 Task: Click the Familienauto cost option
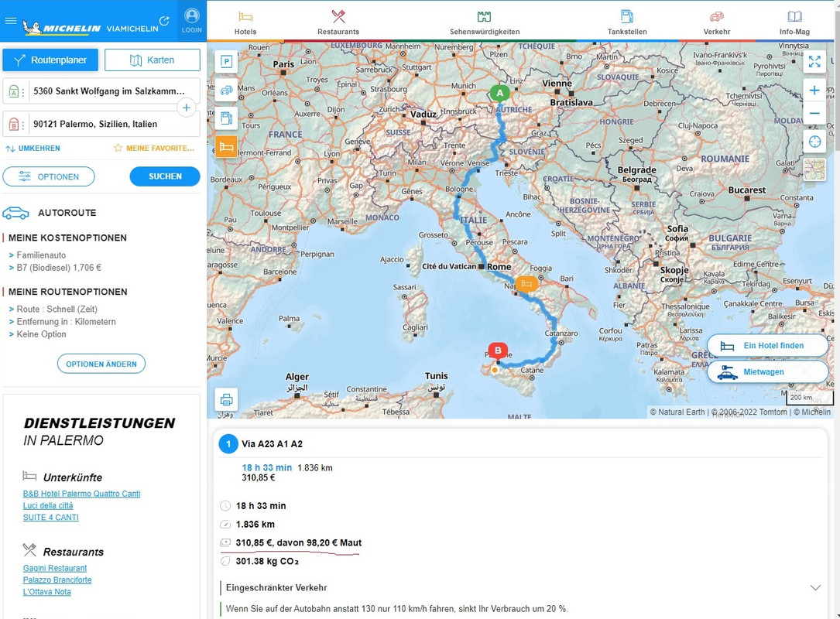click(x=41, y=255)
